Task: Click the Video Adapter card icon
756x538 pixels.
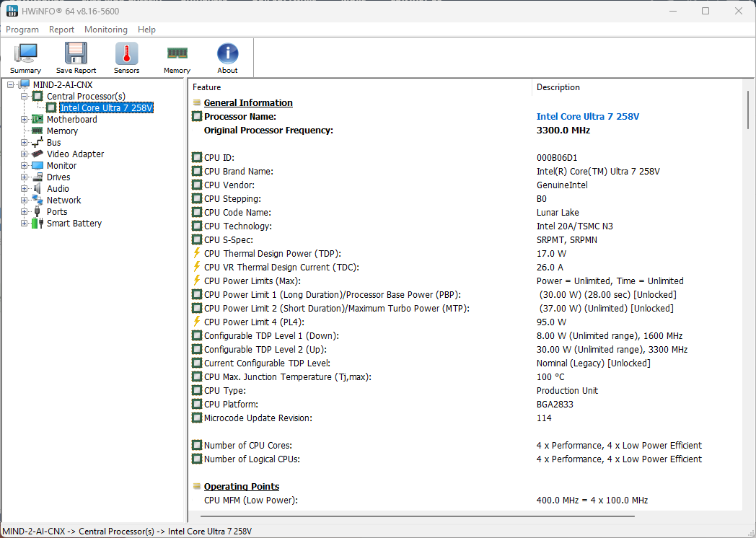Action: click(x=37, y=154)
